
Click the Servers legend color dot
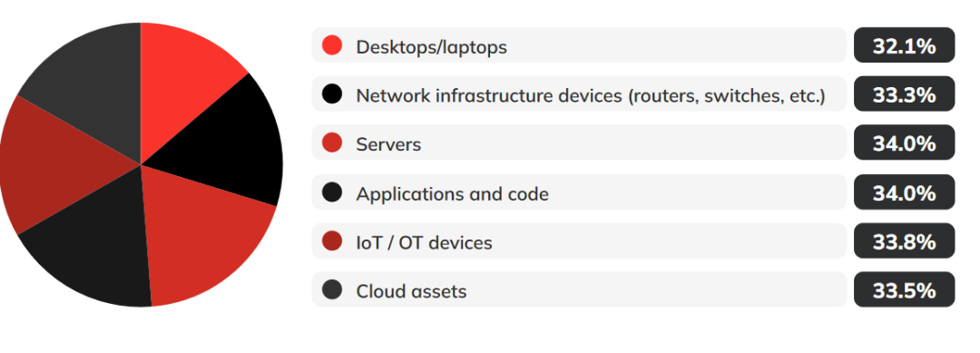[332, 143]
